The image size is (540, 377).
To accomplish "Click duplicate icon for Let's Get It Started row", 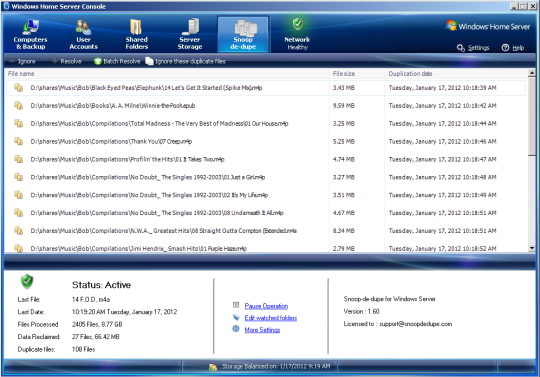I will 19,88.
